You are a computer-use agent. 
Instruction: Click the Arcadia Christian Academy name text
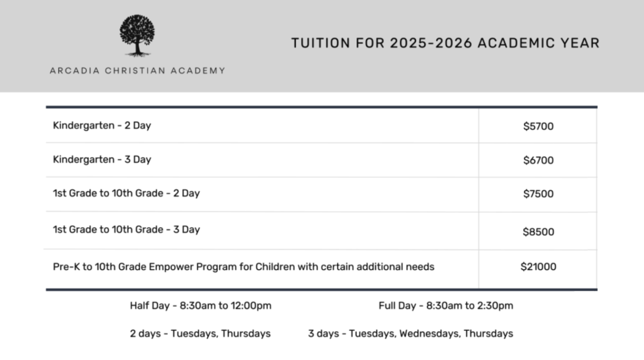pyautogui.click(x=137, y=71)
